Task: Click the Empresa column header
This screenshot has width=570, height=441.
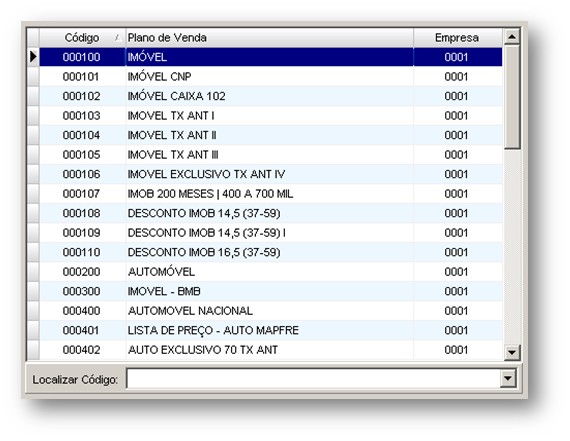Action: 458,37
